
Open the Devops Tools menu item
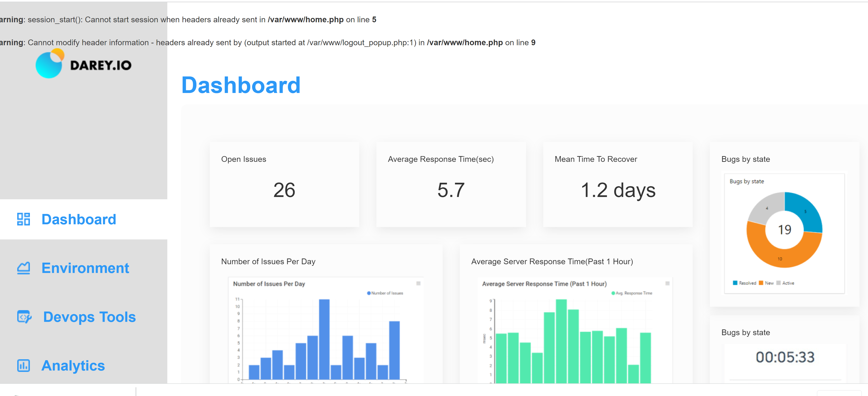(x=89, y=317)
